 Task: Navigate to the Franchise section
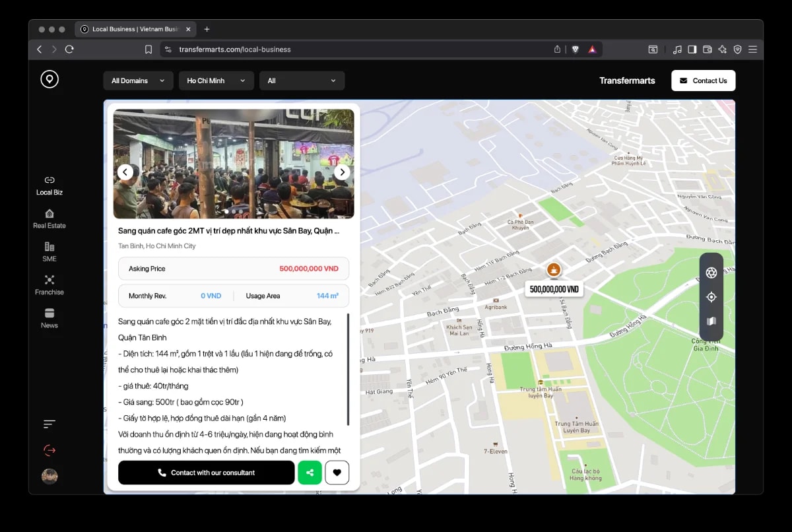click(49, 285)
